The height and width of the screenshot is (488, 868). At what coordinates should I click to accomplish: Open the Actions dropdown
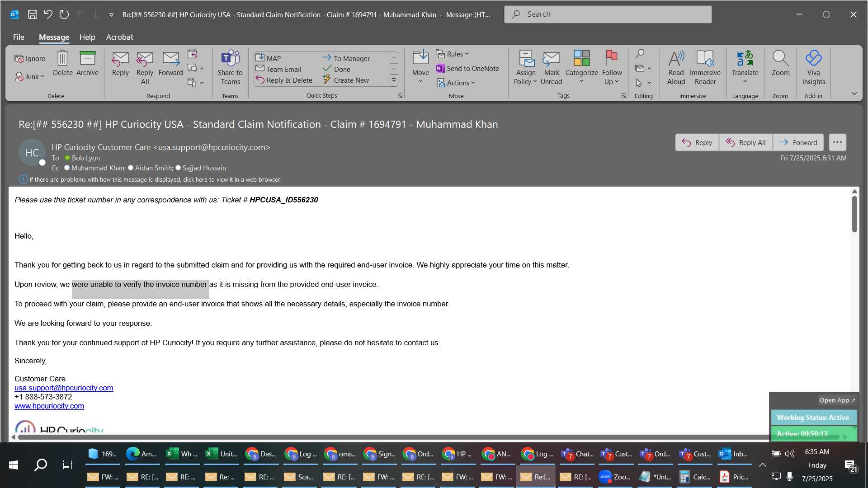pyautogui.click(x=456, y=83)
